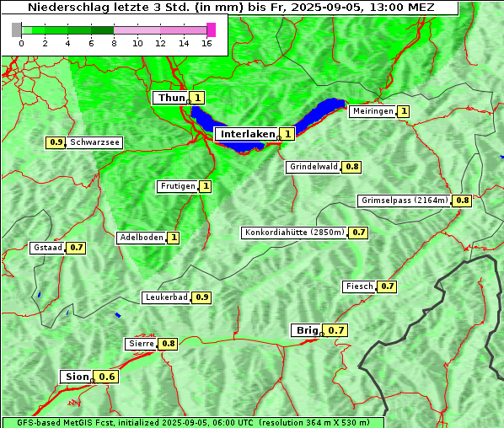Click Sierre value 0.8
504x428 pixels.
[168, 344]
